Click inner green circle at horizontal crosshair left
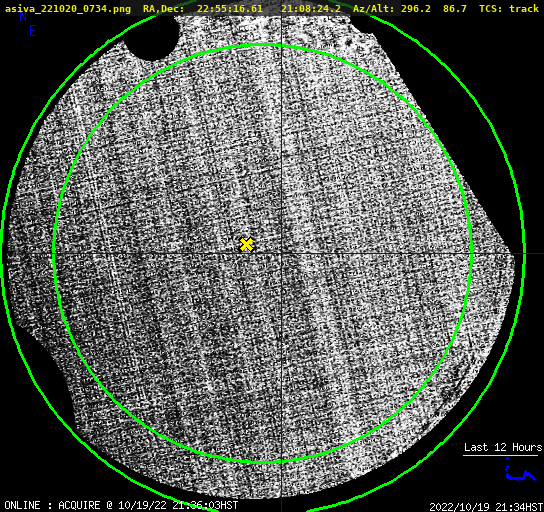This screenshot has height=512, width=544. tap(54, 254)
